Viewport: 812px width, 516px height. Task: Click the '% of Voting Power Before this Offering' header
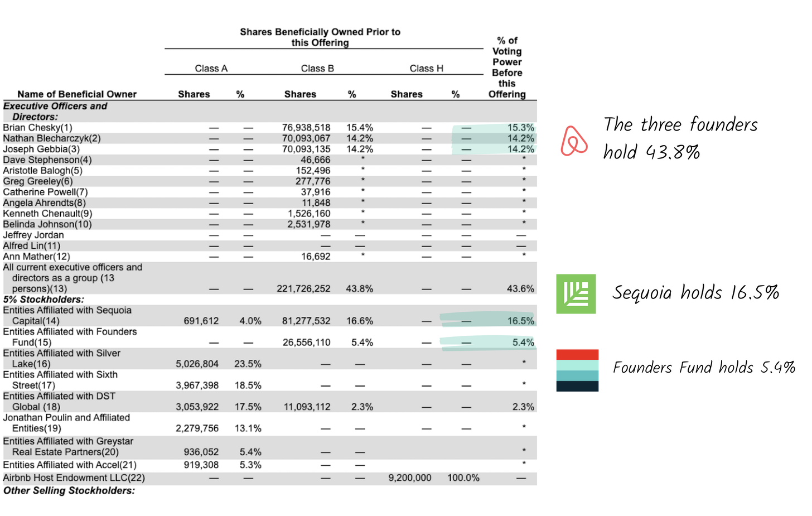pos(507,67)
